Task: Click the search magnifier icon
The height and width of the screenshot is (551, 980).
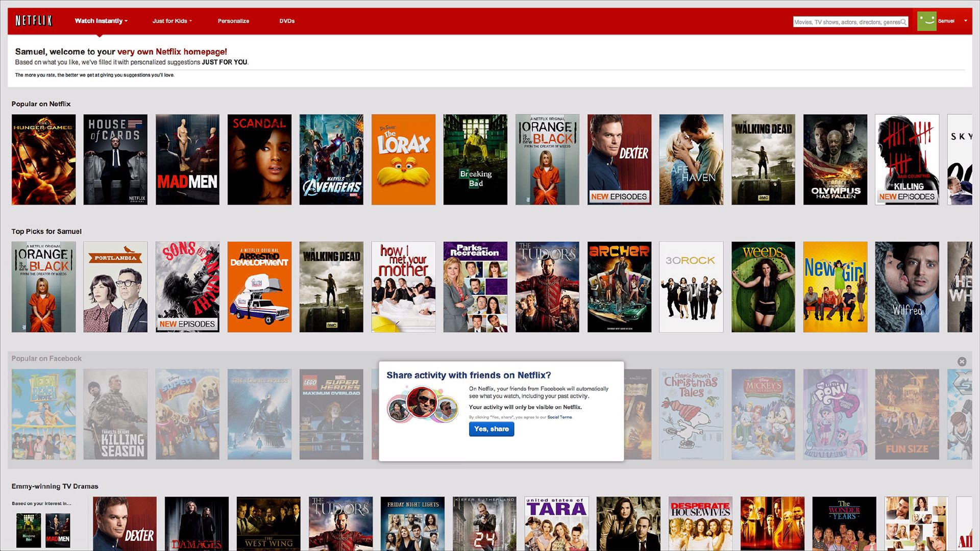Action: (x=903, y=22)
